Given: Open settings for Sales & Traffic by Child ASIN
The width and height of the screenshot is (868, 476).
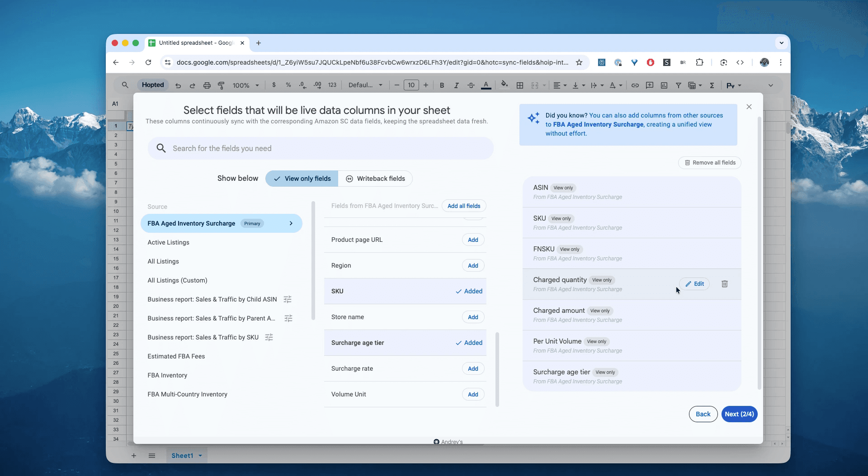Looking at the screenshot, I should [x=288, y=299].
